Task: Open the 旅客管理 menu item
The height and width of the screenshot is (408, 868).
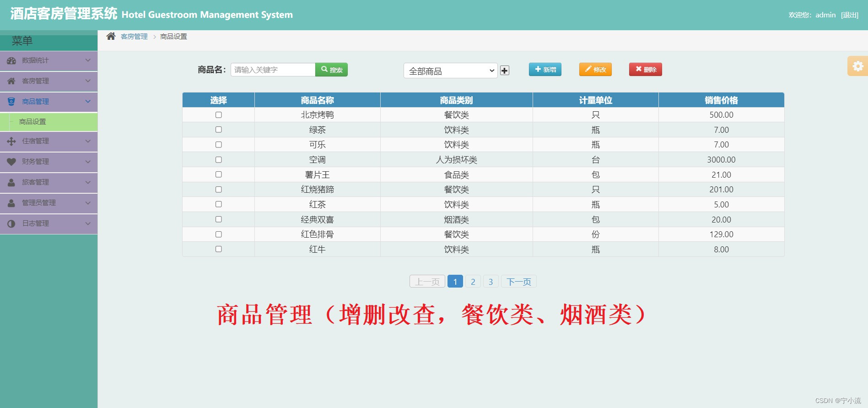Action: pos(49,183)
